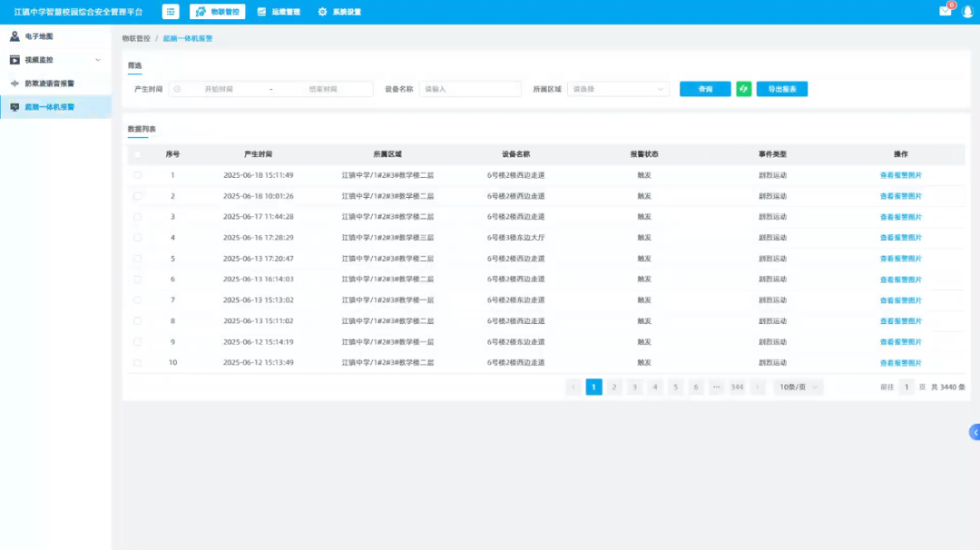Open the mail notifications icon
The height and width of the screenshot is (550, 980).
click(x=945, y=12)
